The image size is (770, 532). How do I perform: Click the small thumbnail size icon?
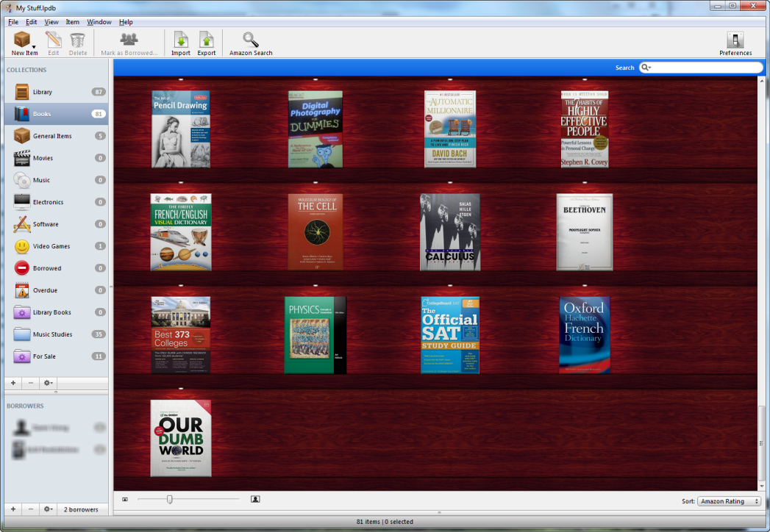125,500
